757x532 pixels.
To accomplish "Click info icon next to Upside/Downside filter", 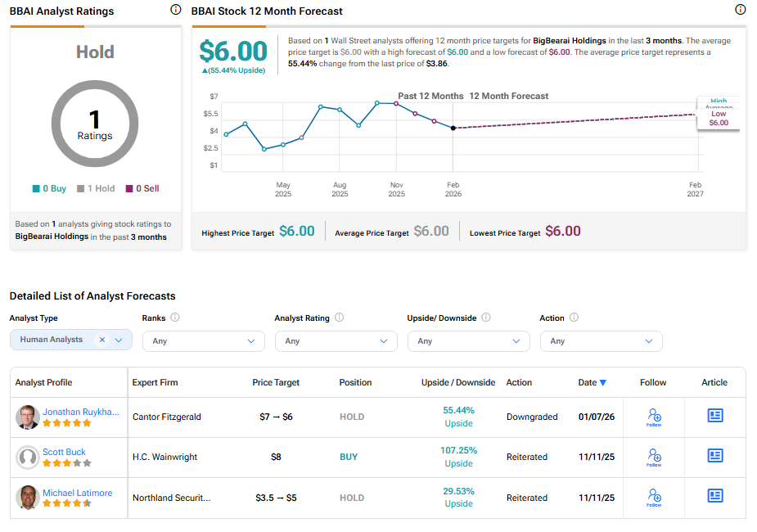I will click(x=486, y=318).
